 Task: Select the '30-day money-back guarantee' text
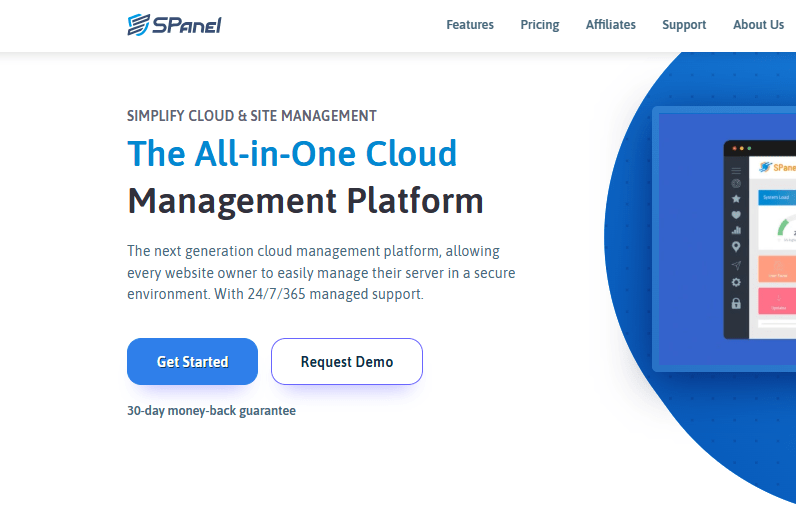211,410
